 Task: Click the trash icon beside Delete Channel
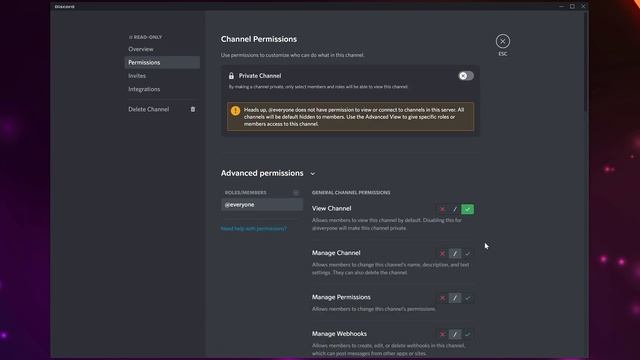click(193, 109)
